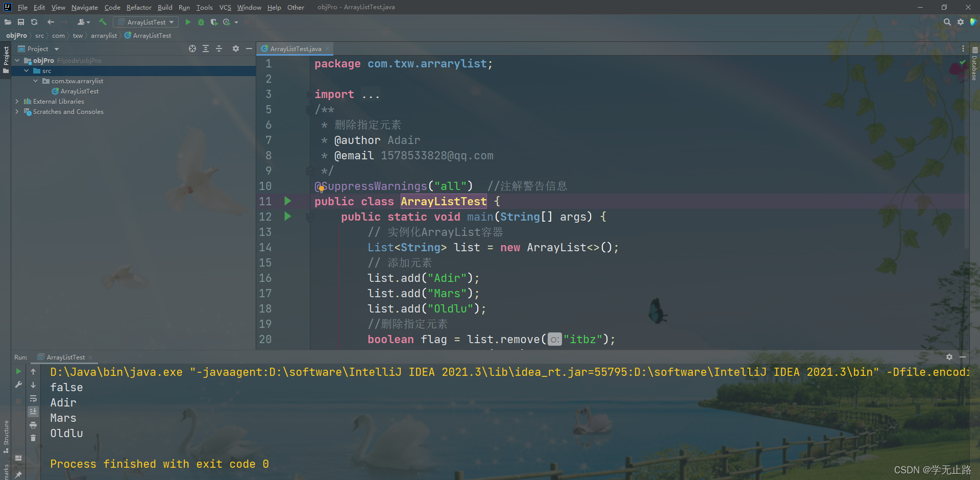
Task: Toggle the Database side tool window
Action: point(974,63)
